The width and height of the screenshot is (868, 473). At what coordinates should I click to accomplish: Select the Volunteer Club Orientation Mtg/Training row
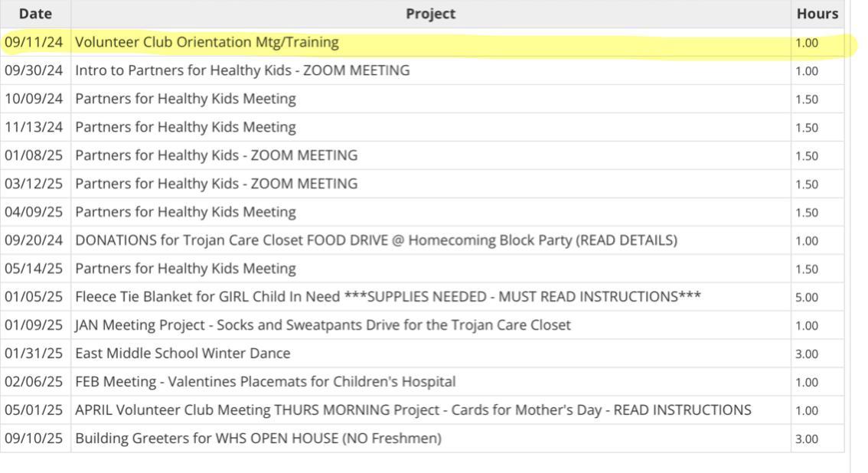tap(207, 42)
